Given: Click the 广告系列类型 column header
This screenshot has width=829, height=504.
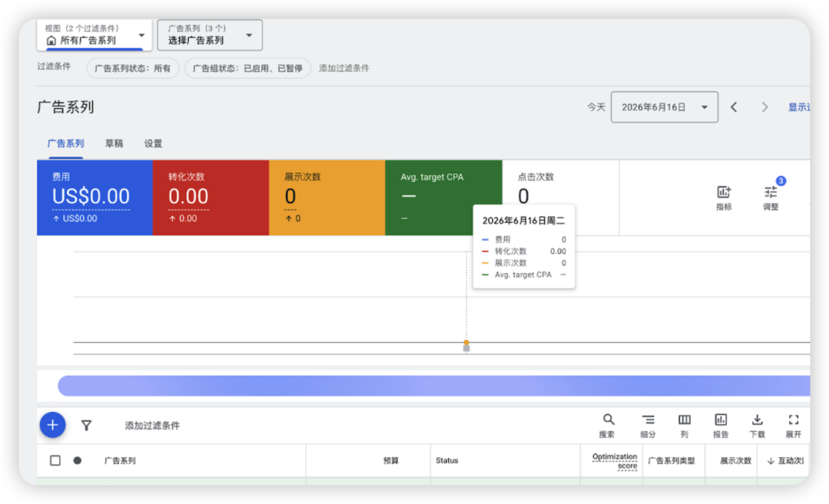Looking at the screenshot, I should 672,461.
